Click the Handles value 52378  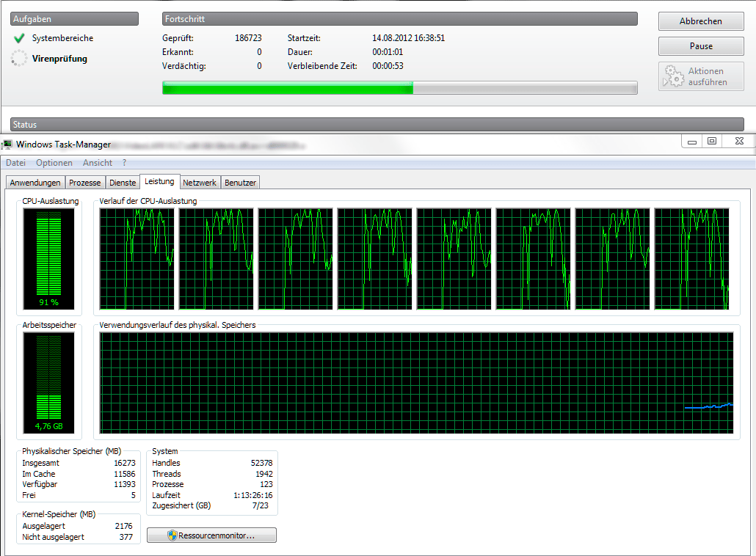coord(262,463)
